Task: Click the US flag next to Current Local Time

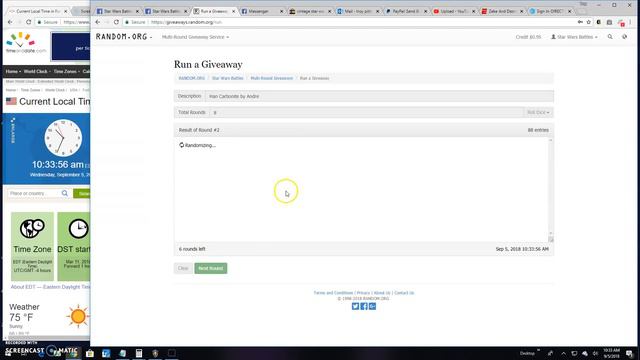Action: (11, 101)
